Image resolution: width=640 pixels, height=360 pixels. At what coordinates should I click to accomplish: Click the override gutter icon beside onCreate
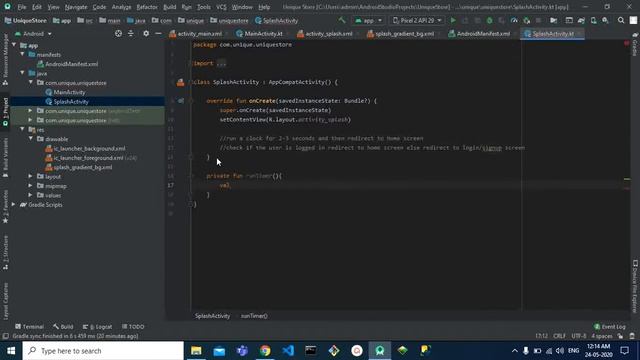point(181,100)
